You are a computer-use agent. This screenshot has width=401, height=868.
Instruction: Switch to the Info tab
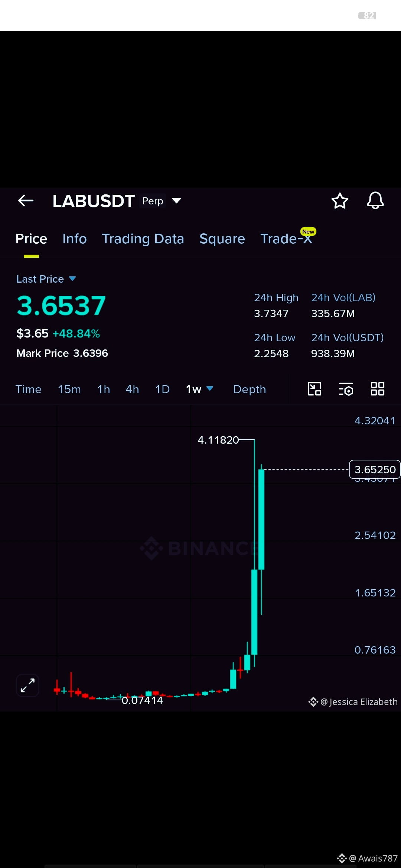click(75, 239)
